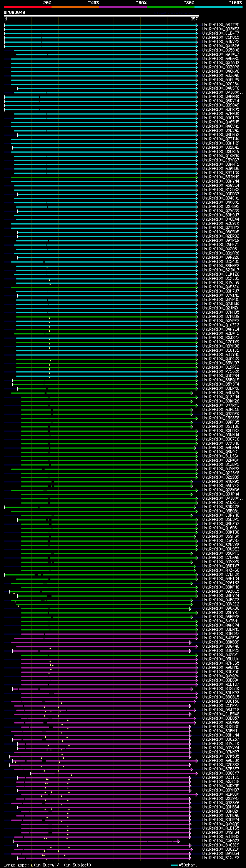Screen dimensions: 246x868
Task: Open hit UniRef100_Q94C01
Action: pos(221,198)
